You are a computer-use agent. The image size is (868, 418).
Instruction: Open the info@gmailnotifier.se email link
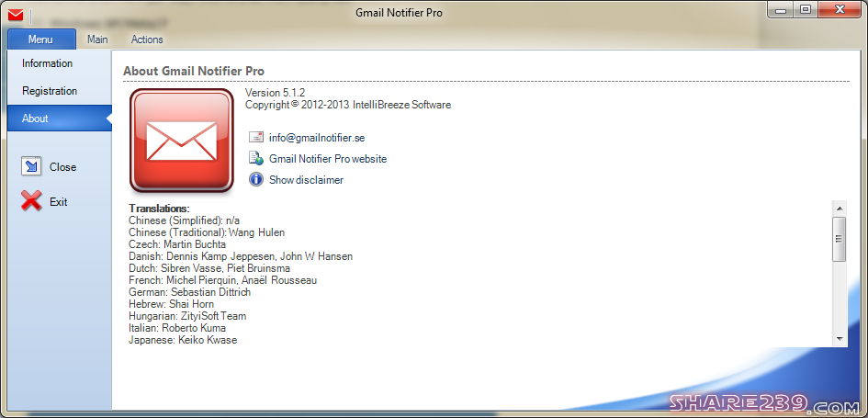(317, 138)
